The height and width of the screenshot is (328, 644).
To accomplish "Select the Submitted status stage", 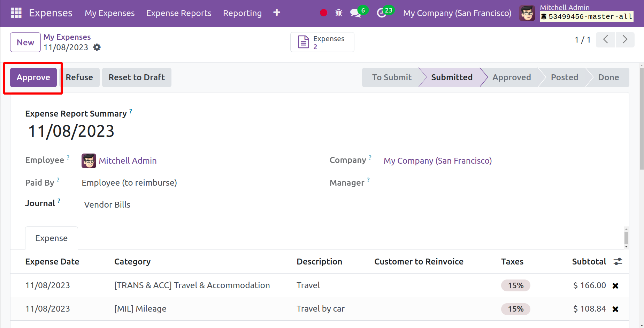I will pos(452,77).
